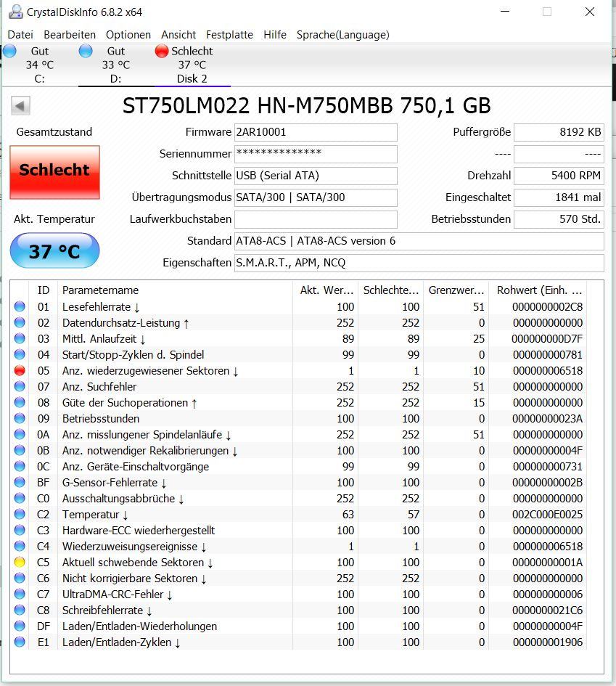Click the Parametername column header

(x=175, y=290)
